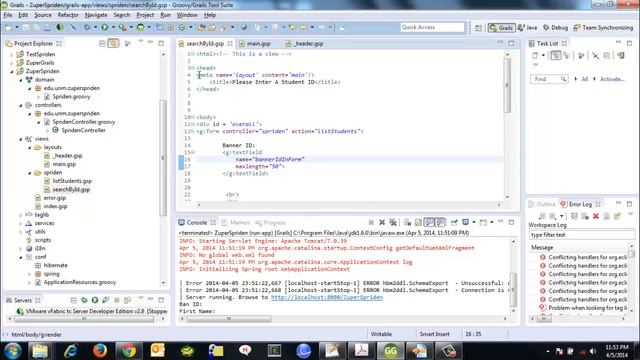Open Chrome from the taskbar
The image size is (640, 360).
[129, 351]
